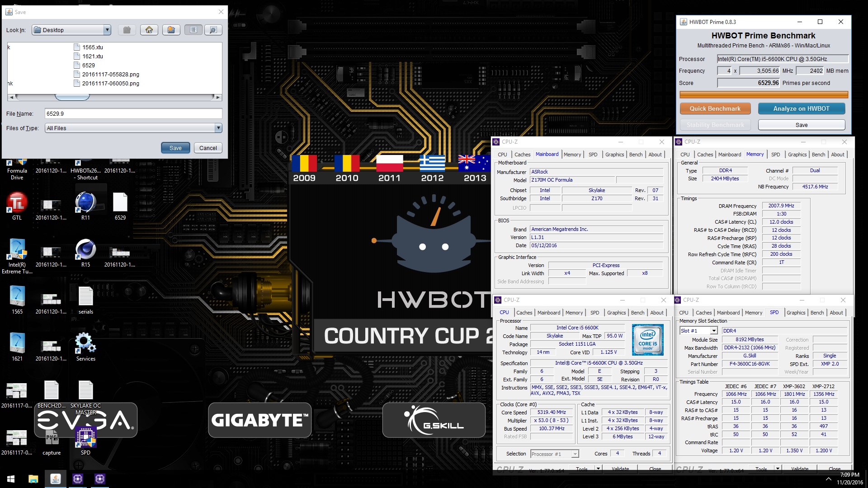This screenshot has width=868, height=488.
Task: Open Cinebench R15 desktop icon
Action: 86,253
